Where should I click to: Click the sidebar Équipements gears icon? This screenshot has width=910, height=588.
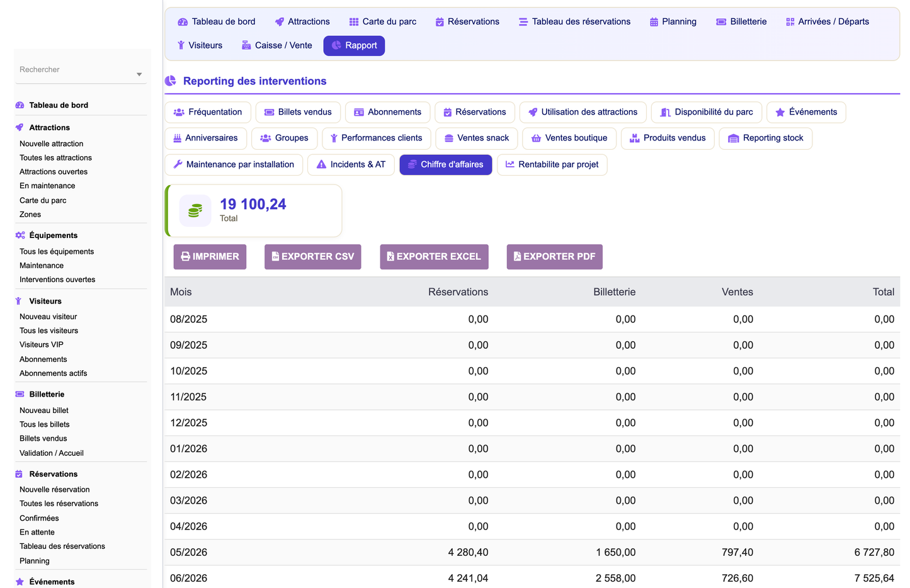20,235
